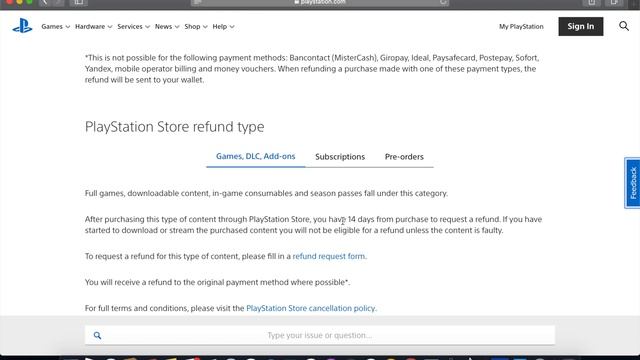Go to My PlayStation
Screen dimensions: 640x360
point(521,27)
